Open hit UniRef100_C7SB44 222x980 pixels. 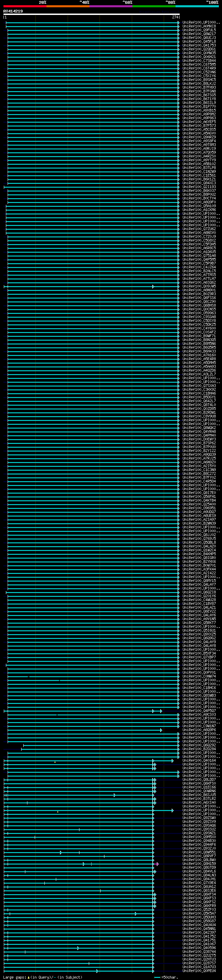click(x=199, y=60)
